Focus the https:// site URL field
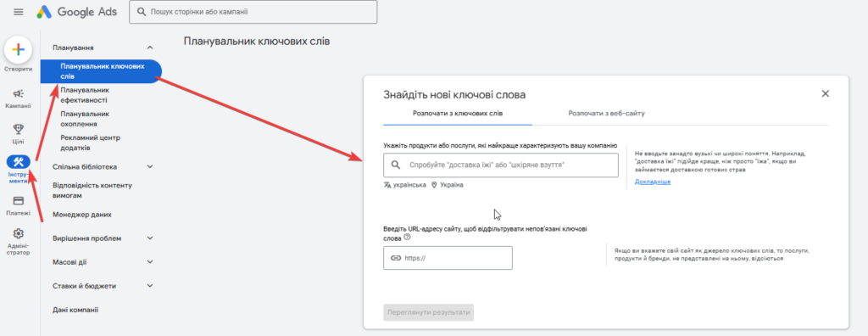 click(x=448, y=258)
